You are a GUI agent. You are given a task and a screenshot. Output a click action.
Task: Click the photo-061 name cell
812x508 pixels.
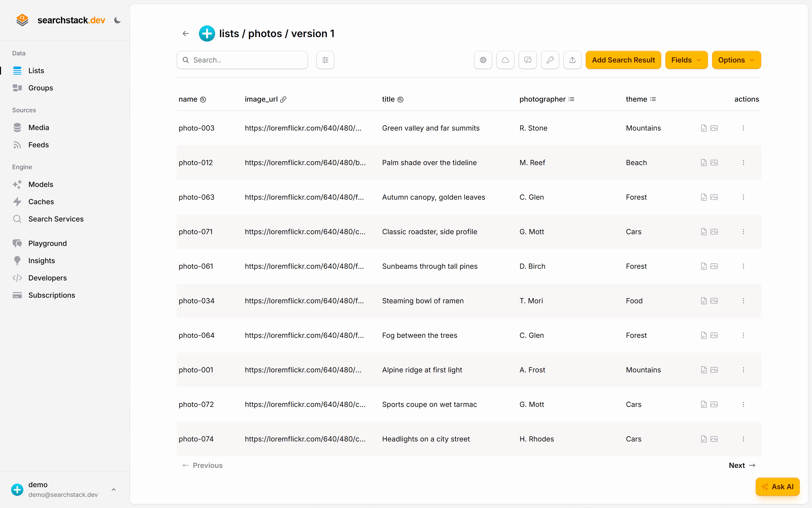196,266
